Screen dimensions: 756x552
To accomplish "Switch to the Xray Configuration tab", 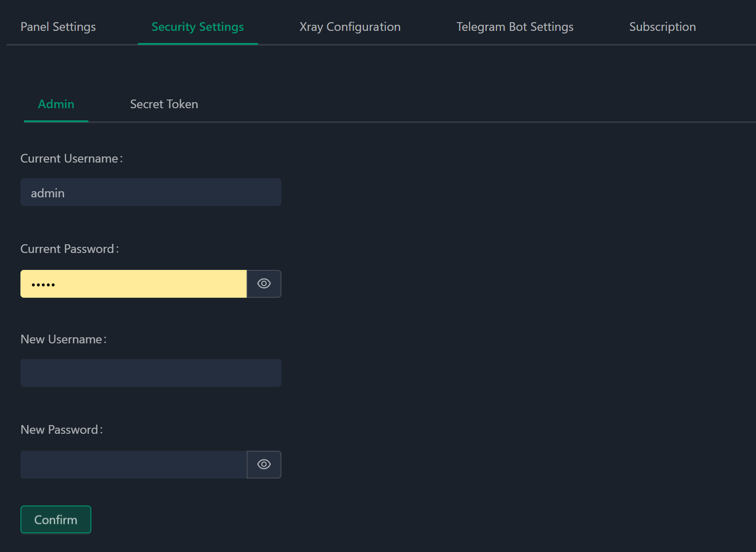I will (350, 27).
